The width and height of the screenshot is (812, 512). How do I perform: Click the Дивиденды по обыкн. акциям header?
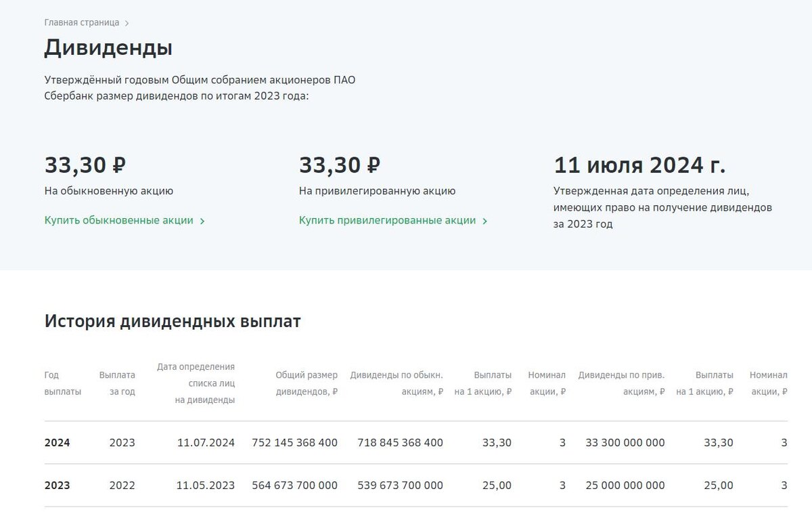click(397, 383)
